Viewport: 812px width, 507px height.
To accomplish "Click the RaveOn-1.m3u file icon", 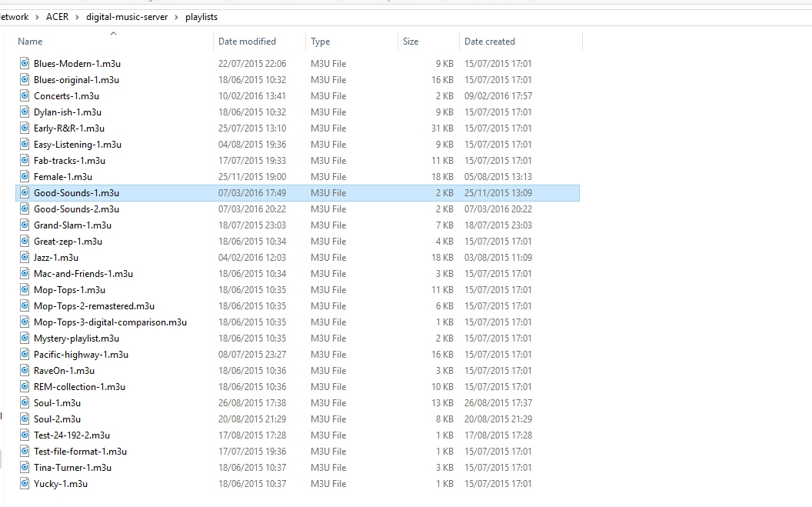I will (24, 370).
